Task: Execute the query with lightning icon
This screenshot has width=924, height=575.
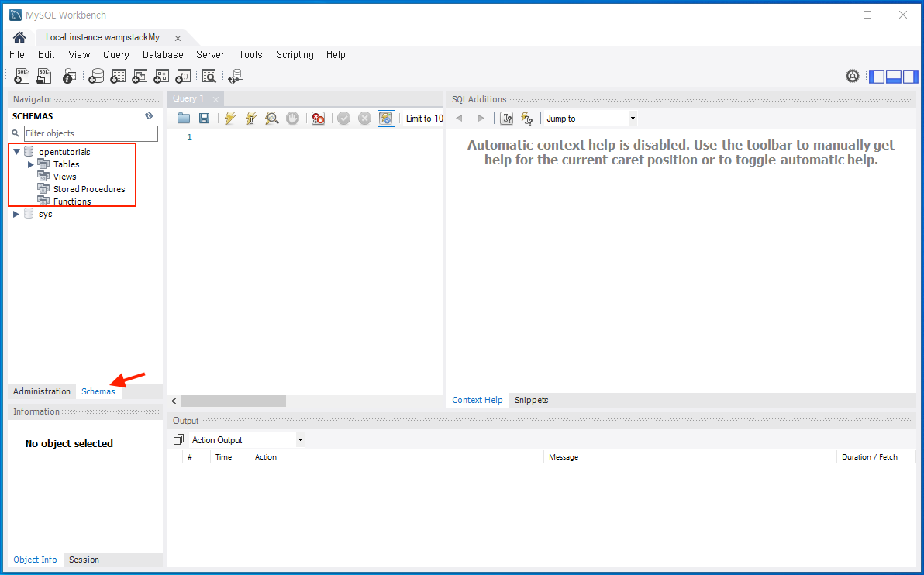Action: (229, 119)
